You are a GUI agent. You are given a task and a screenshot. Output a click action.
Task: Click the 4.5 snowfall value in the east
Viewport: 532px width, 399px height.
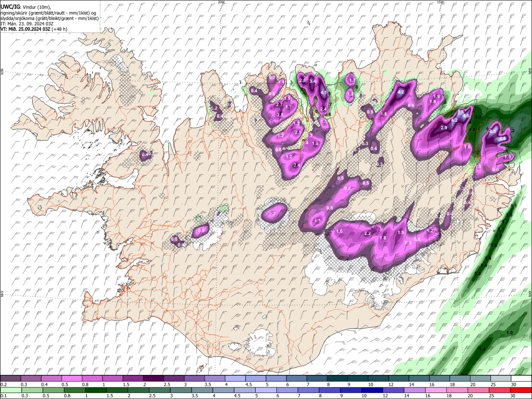click(x=466, y=116)
